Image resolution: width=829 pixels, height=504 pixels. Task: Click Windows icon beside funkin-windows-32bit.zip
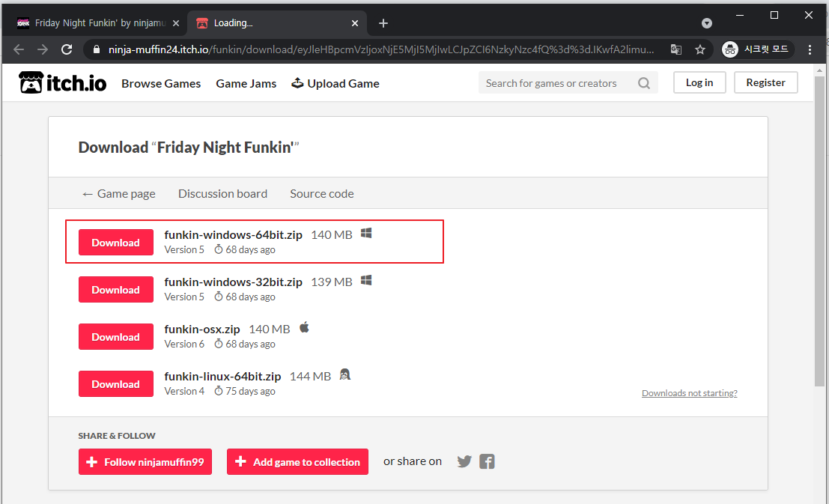(x=366, y=280)
